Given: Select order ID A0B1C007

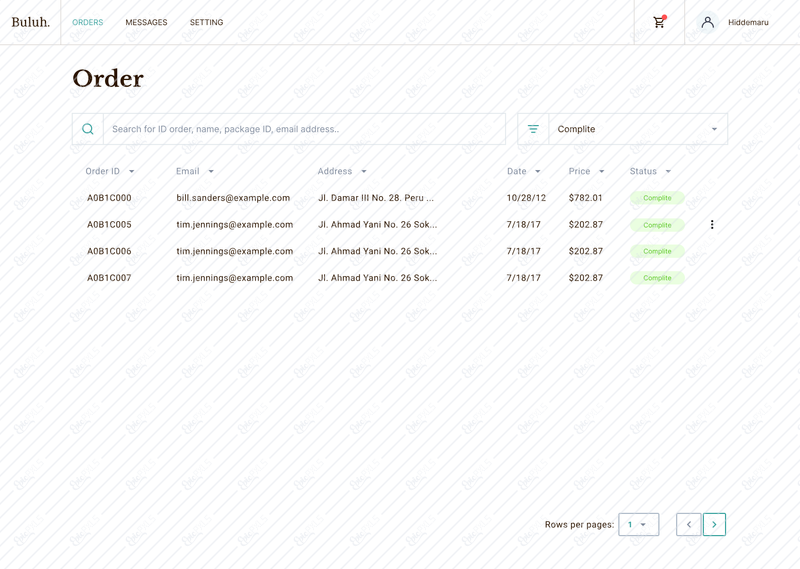Looking at the screenshot, I should (x=109, y=278).
